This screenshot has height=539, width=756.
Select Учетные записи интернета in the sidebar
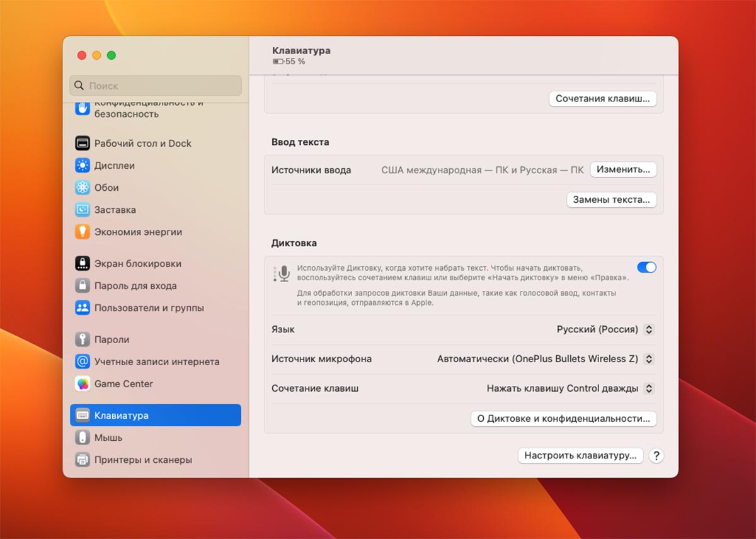tap(155, 361)
